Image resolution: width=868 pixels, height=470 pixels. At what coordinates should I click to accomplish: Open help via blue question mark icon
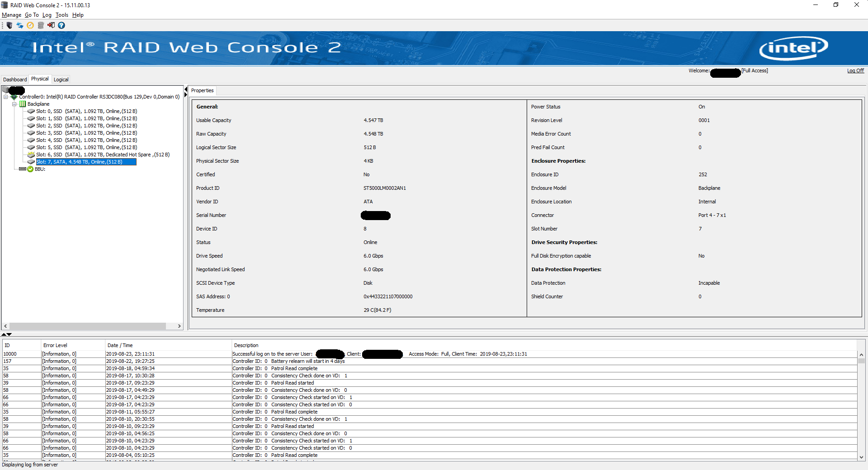[61, 25]
